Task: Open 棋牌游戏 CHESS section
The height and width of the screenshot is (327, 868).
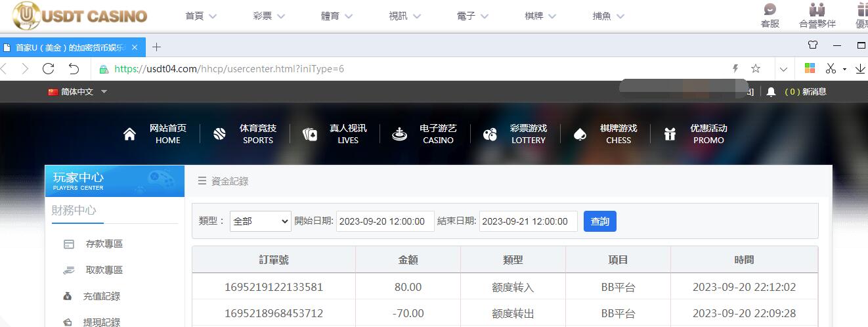Action: click(x=618, y=134)
